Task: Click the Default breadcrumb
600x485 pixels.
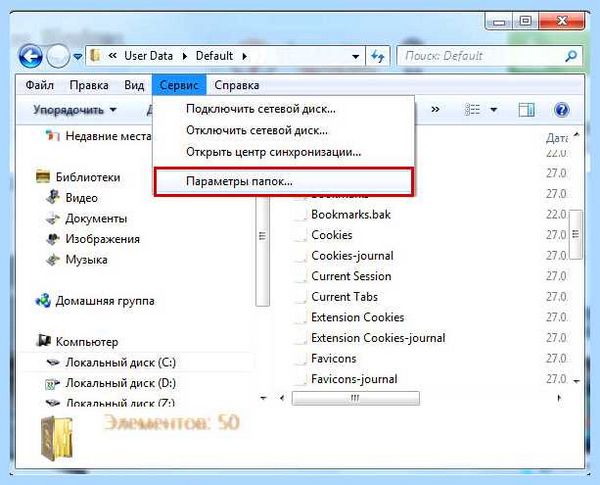Action: (214, 56)
